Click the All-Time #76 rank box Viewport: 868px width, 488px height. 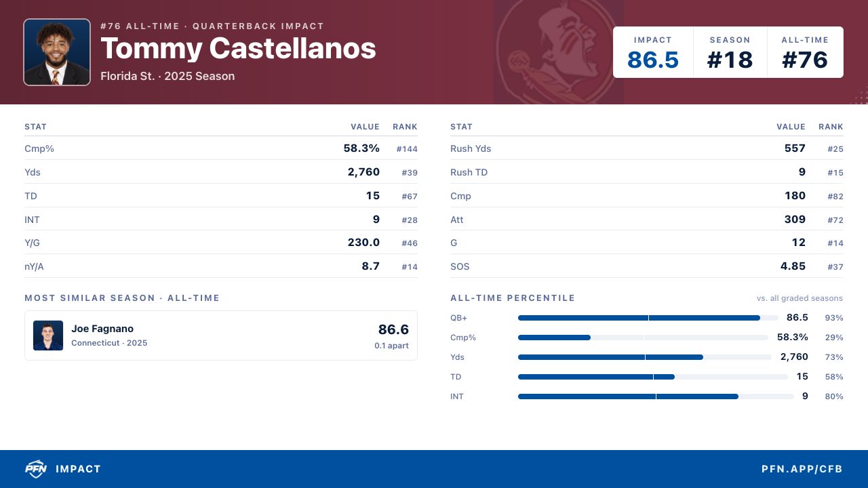coord(806,52)
